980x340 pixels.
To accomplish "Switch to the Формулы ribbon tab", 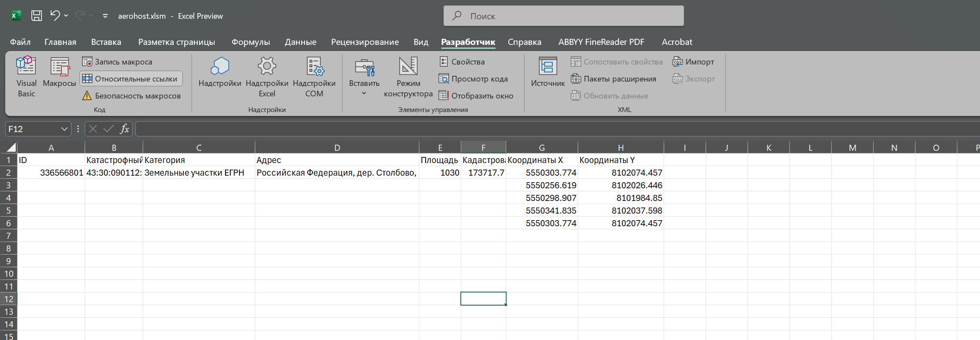I will click(x=250, y=42).
